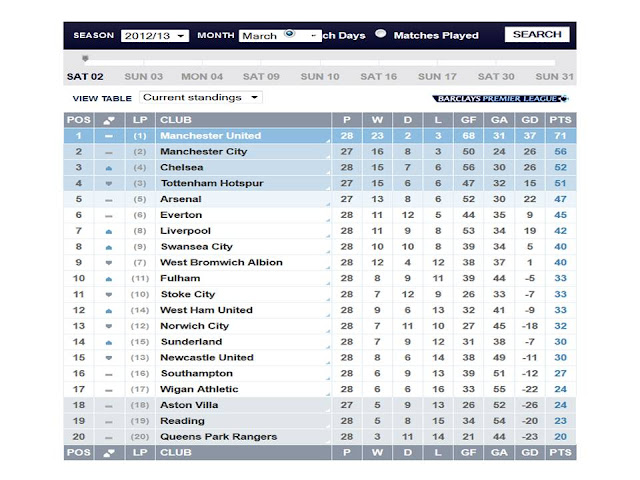This screenshot has width=640, height=480.
Task: Click the up arrow icon beside Chelsea
Action: click(108, 167)
